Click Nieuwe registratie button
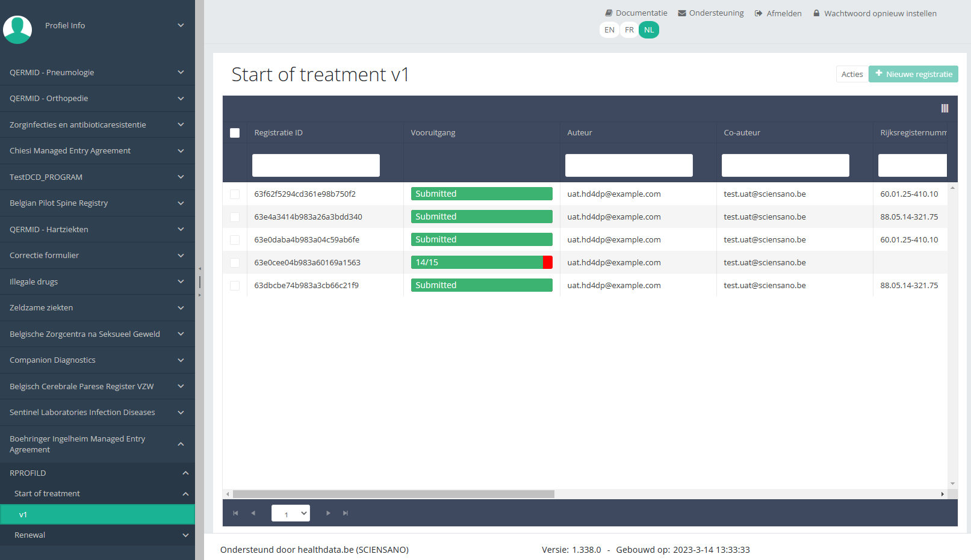This screenshot has height=560, width=971. (x=913, y=74)
